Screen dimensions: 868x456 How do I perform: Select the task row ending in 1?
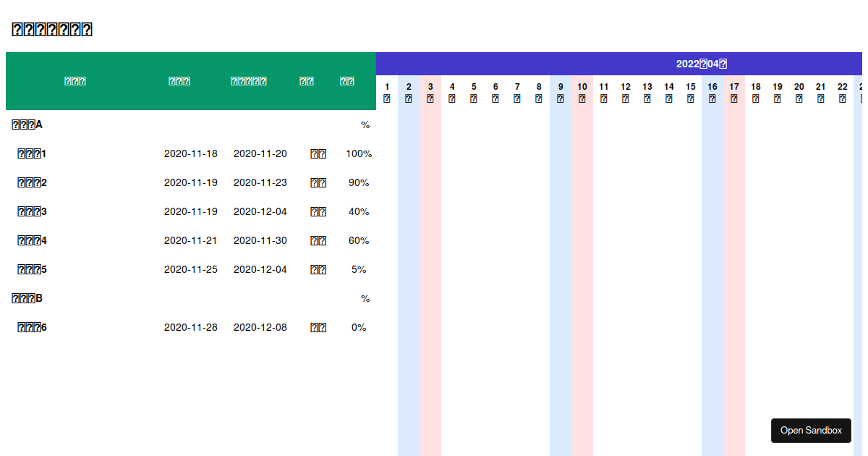pyautogui.click(x=32, y=153)
